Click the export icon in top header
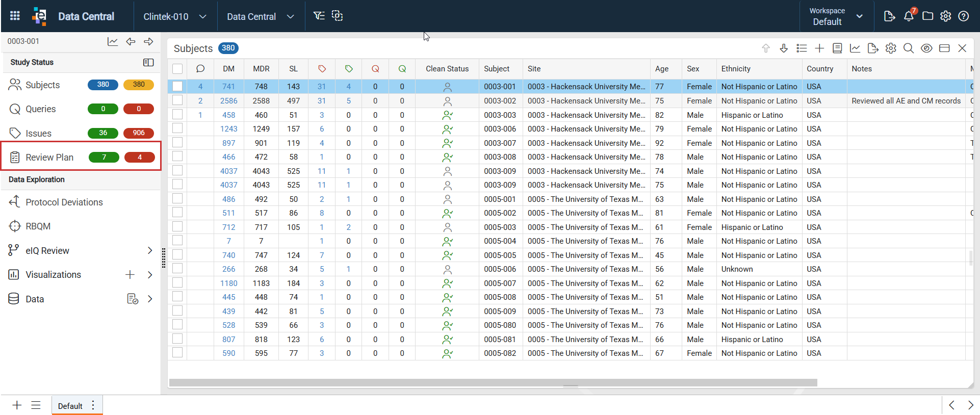This screenshot has width=980, height=415. (x=889, y=16)
